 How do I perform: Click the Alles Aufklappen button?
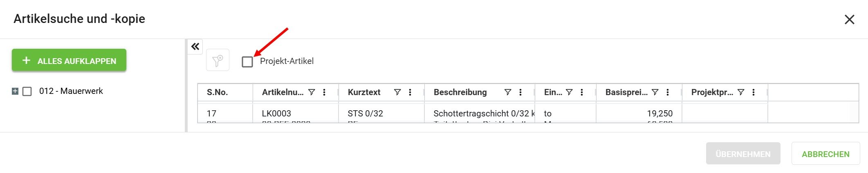(x=69, y=60)
